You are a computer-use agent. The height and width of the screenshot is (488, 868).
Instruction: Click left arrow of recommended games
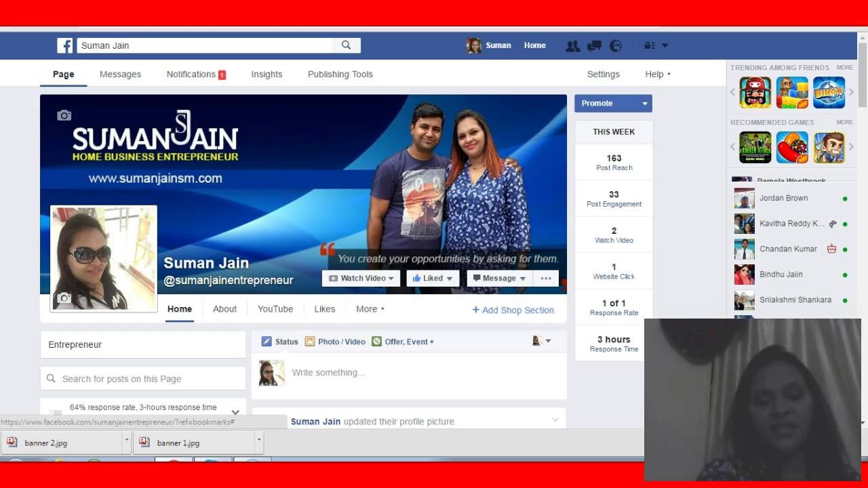[x=733, y=147]
